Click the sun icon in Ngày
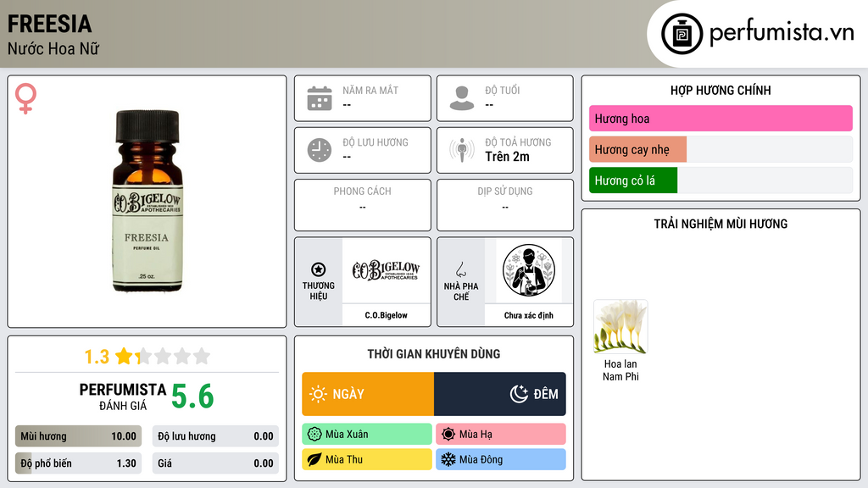868x488 pixels. [318, 394]
